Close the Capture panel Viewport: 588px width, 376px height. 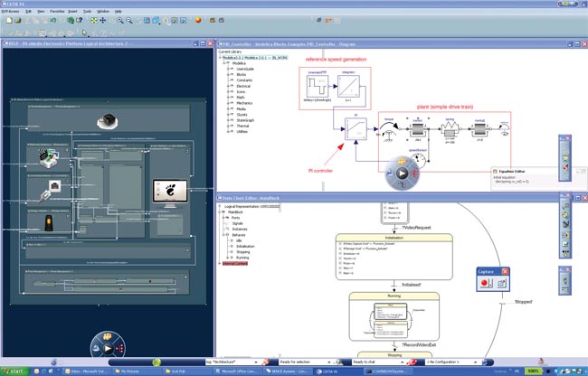[x=505, y=271]
